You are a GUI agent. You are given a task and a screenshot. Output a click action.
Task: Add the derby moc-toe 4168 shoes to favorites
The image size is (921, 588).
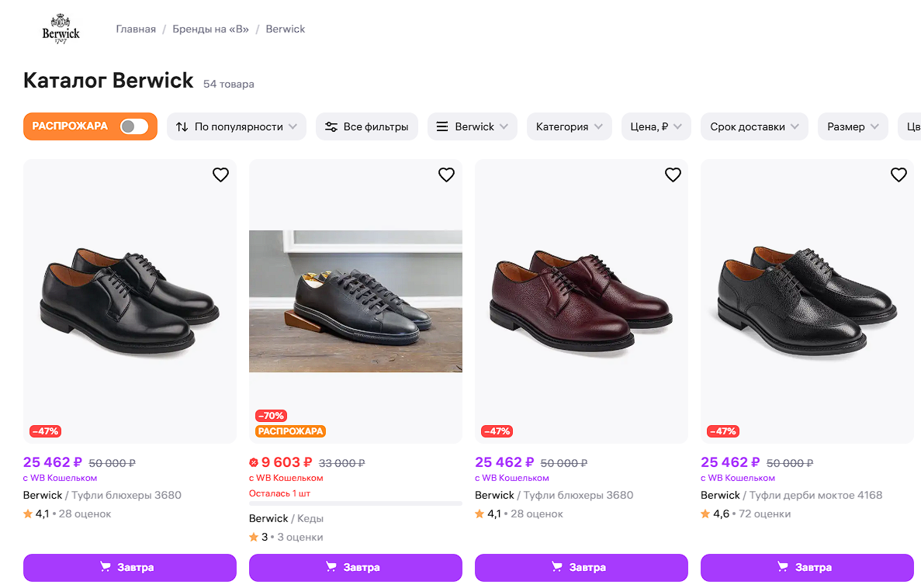pyautogui.click(x=898, y=175)
